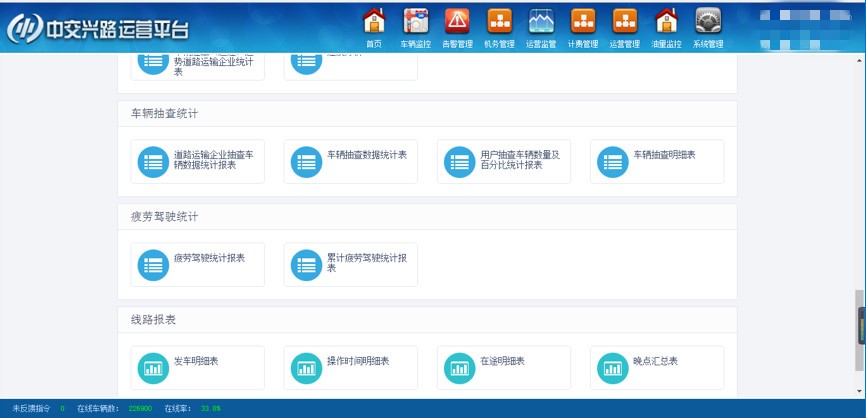Open the 操作时间明细表 report

pyautogui.click(x=351, y=367)
